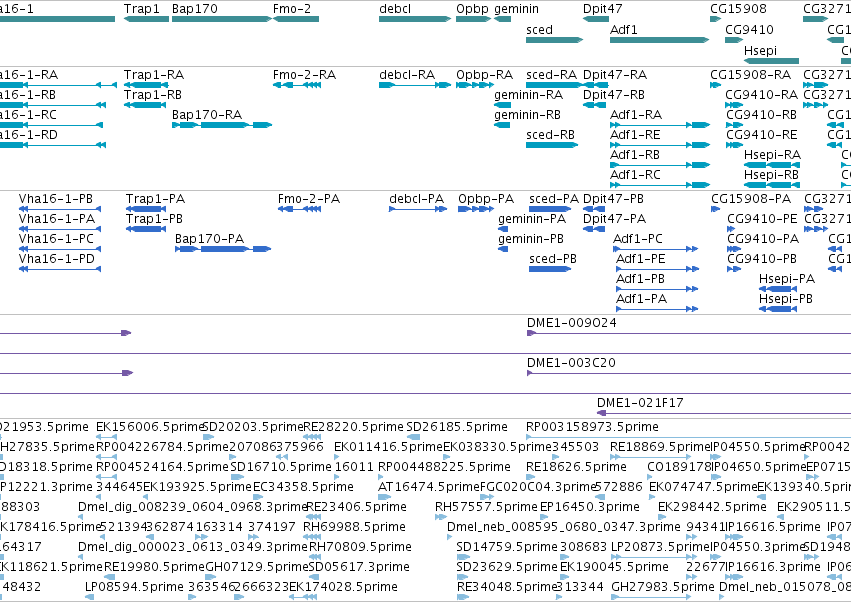The image size is (851, 602).
Task: Select transcript Dpit47-RB
Action: click(594, 105)
